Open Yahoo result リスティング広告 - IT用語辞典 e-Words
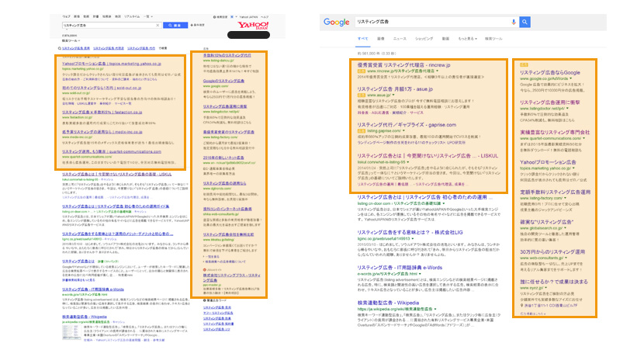The width and height of the screenshot is (644, 357). point(93,289)
